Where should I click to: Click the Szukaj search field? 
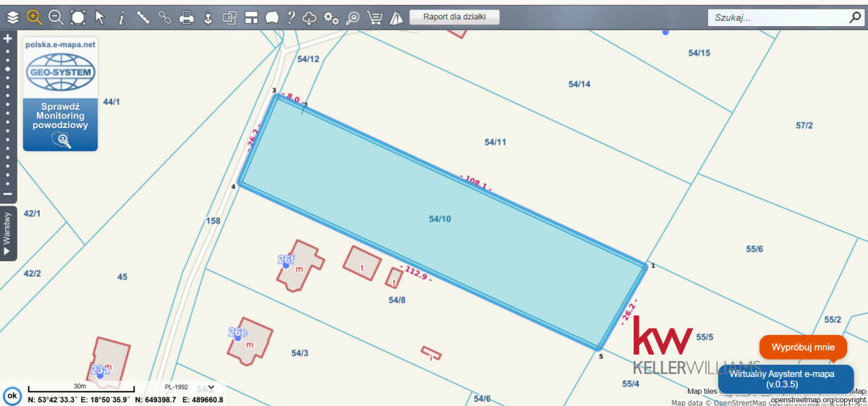pyautogui.click(x=785, y=17)
